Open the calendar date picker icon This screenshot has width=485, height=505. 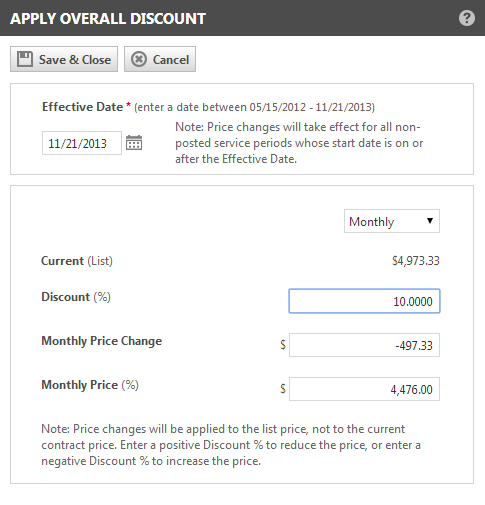[x=134, y=143]
